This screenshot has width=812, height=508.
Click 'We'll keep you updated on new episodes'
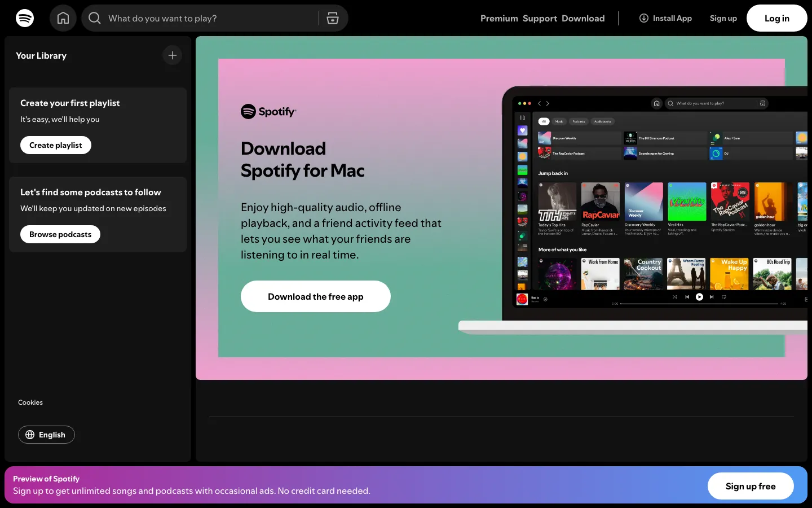(x=93, y=208)
